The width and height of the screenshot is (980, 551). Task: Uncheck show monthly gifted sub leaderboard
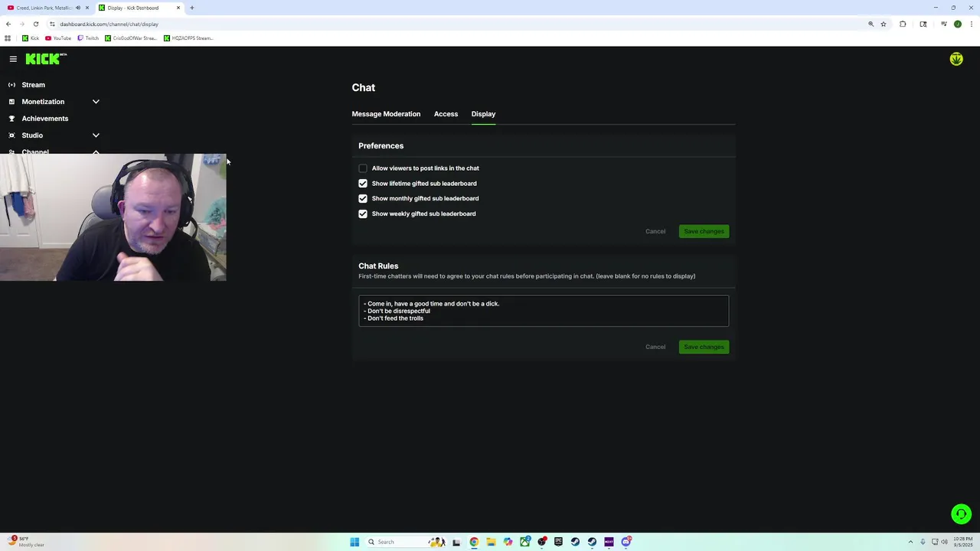click(x=363, y=198)
